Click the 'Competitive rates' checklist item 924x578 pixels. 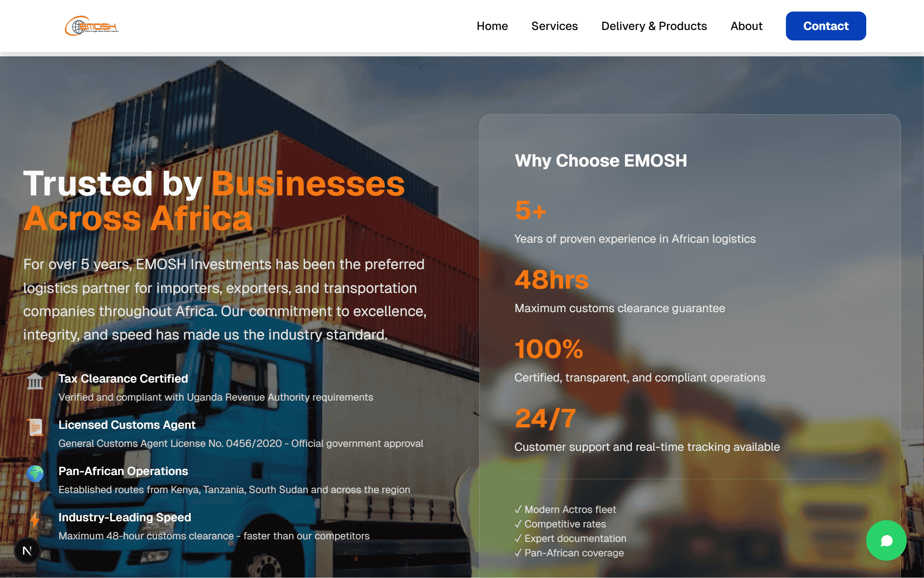click(561, 524)
